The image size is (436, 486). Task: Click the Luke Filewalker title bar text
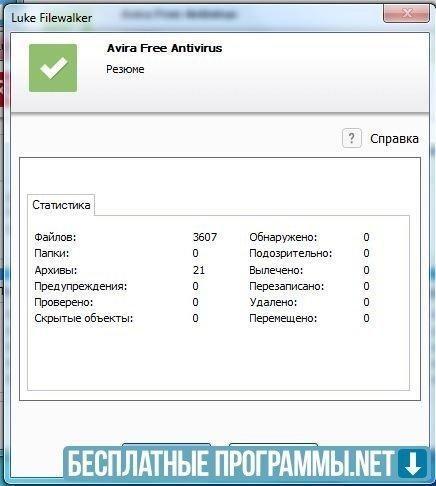pos(52,18)
